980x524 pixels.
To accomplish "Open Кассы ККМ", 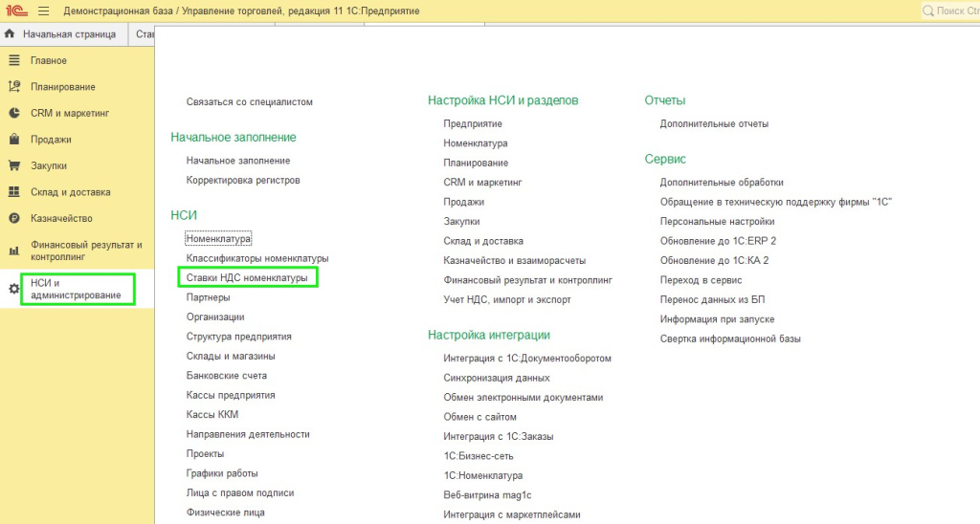I will (x=212, y=414).
